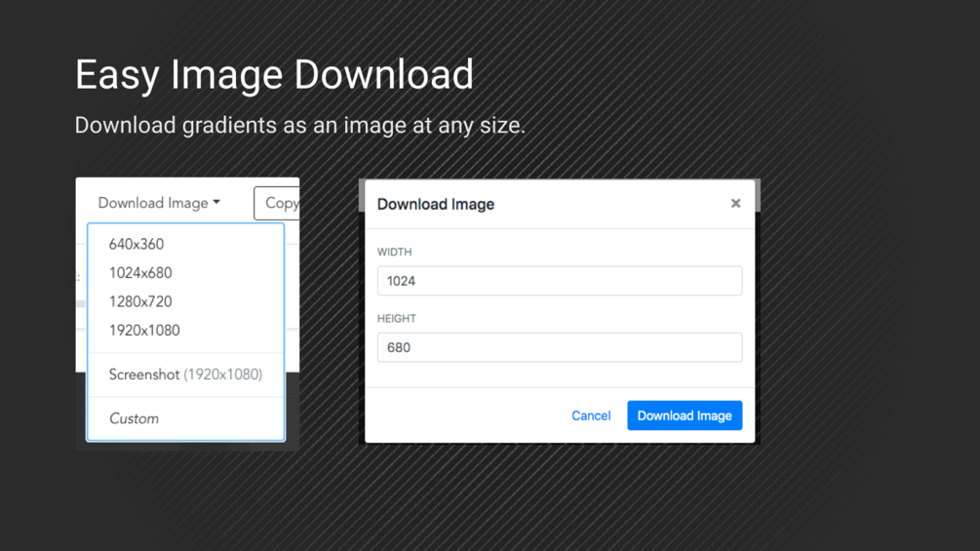This screenshot has height=551, width=980.
Task: Focus the HEIGHT input field
Action: coord(560,347)
